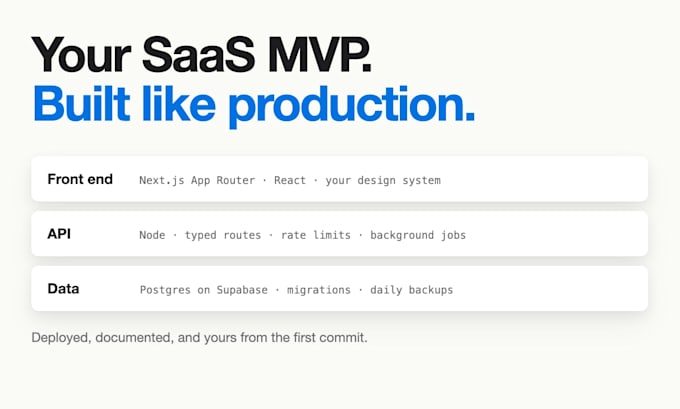
Task: Select the API card
Action: pyautogui.click(x=340, y=234)
